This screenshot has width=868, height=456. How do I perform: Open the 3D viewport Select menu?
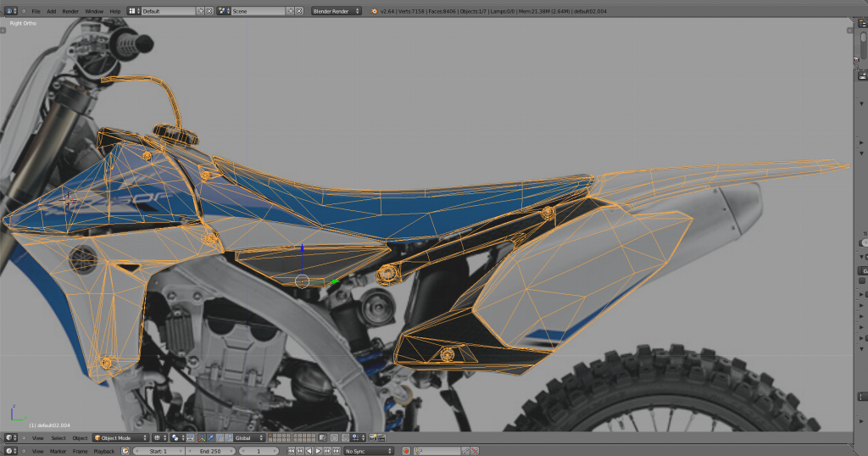(58, 437)
